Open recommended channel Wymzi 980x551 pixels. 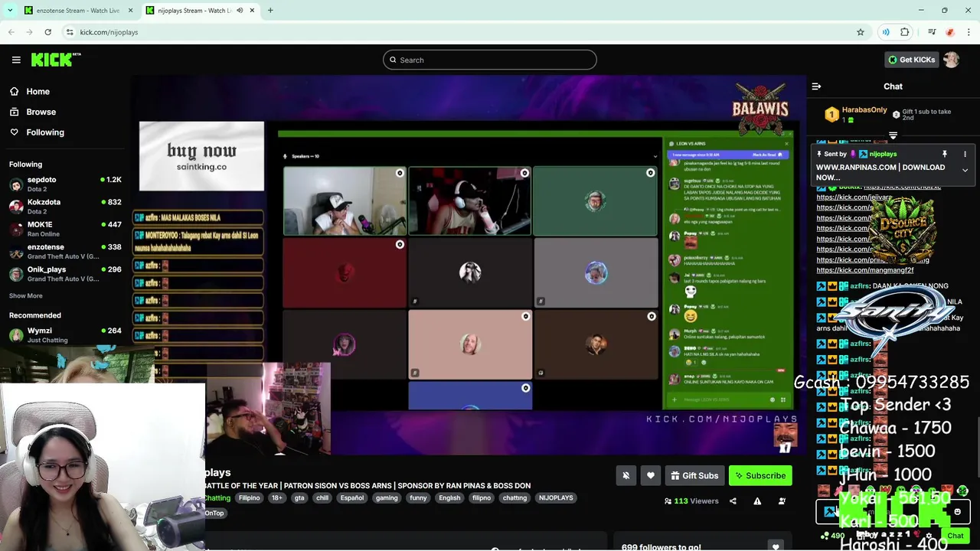[65, 334]
